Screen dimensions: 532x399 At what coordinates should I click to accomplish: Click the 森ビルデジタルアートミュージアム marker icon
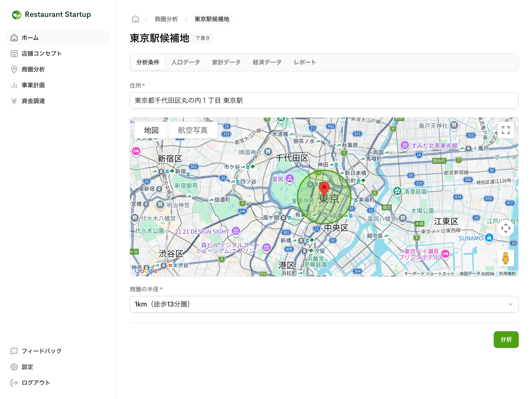pos(266,247)
